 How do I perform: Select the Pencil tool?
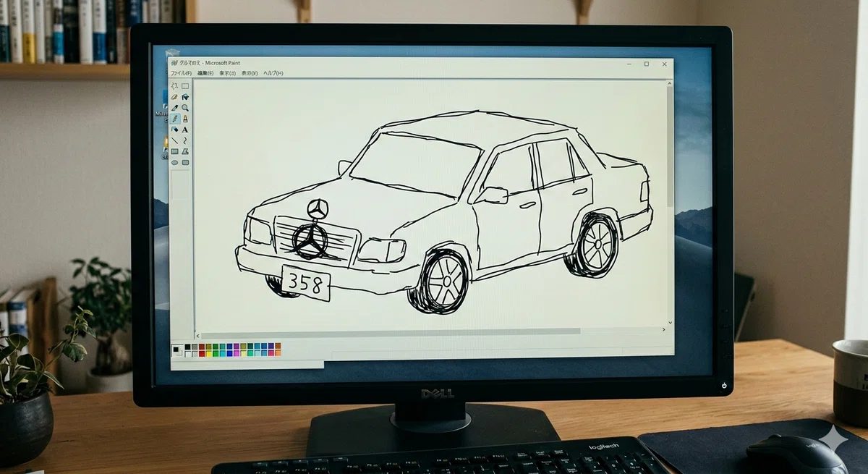point(174,119)
